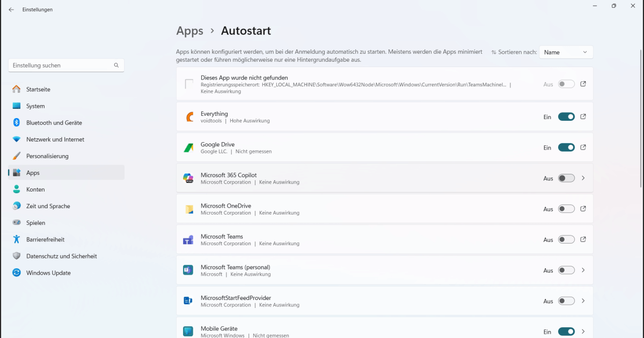Click the Personalisierung brush icon
The width and height of the screenshot is (644, 338).
pyautogui.click(x=17, y=156)
